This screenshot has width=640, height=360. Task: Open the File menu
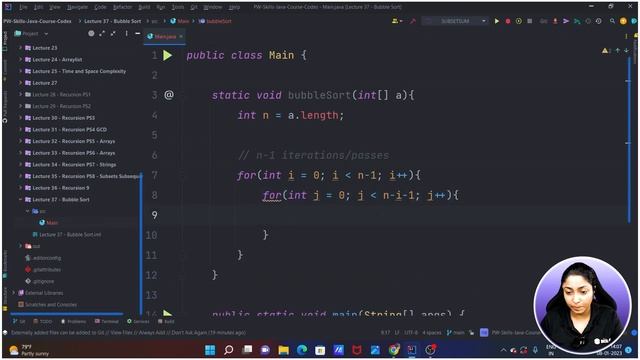(24, 7)
